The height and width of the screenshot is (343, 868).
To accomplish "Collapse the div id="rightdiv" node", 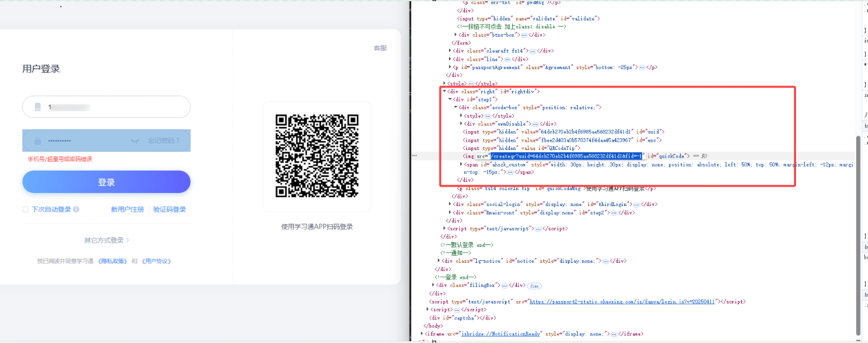I will [x=444, y=91].
